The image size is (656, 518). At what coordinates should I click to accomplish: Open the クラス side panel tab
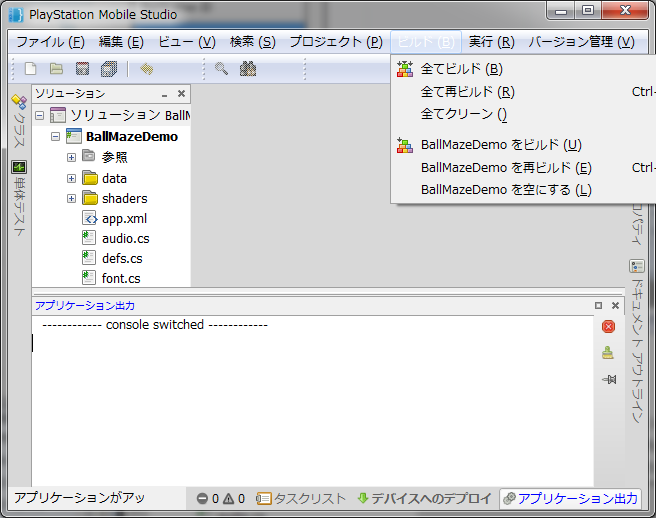click(19, 121)
